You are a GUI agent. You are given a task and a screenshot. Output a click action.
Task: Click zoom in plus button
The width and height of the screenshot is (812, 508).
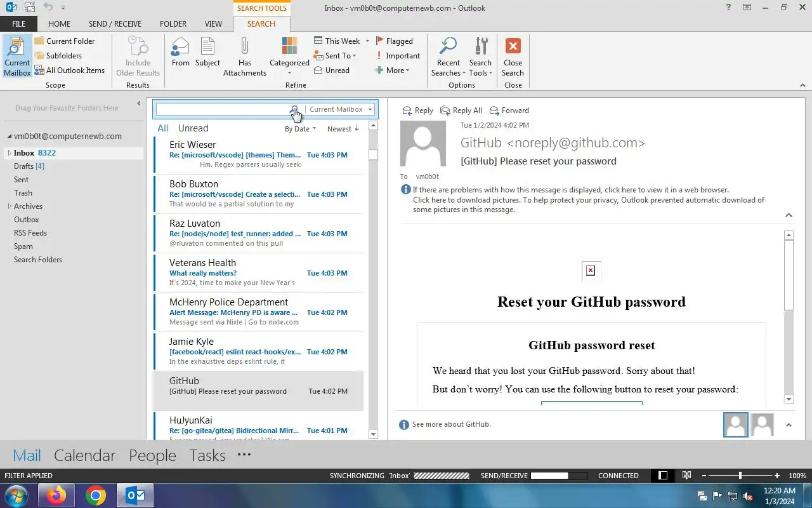coord(777,475)
